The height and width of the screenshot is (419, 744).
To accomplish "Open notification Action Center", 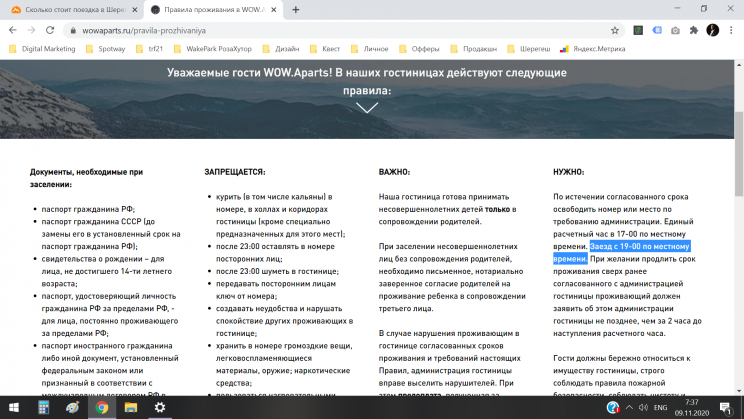I will pos(725,408).
